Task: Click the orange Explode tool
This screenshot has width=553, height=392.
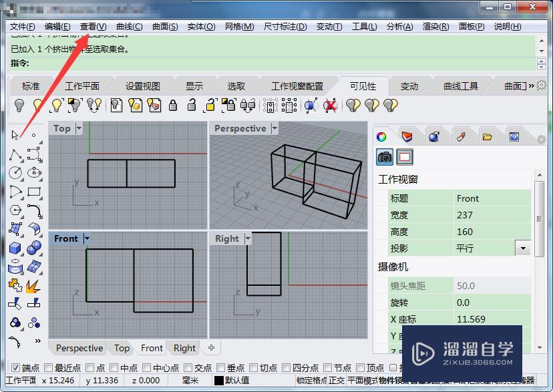Action: [33, 286]
